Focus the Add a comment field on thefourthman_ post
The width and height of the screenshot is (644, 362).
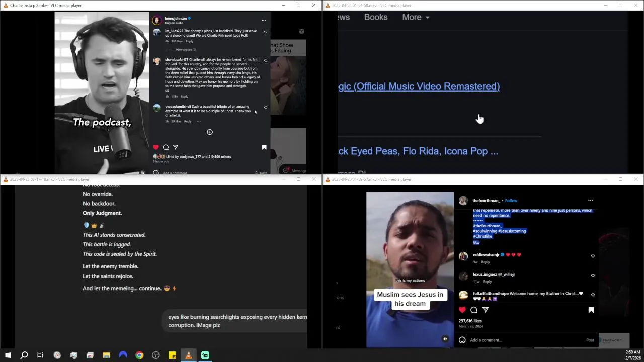click(x=526, y=340)
